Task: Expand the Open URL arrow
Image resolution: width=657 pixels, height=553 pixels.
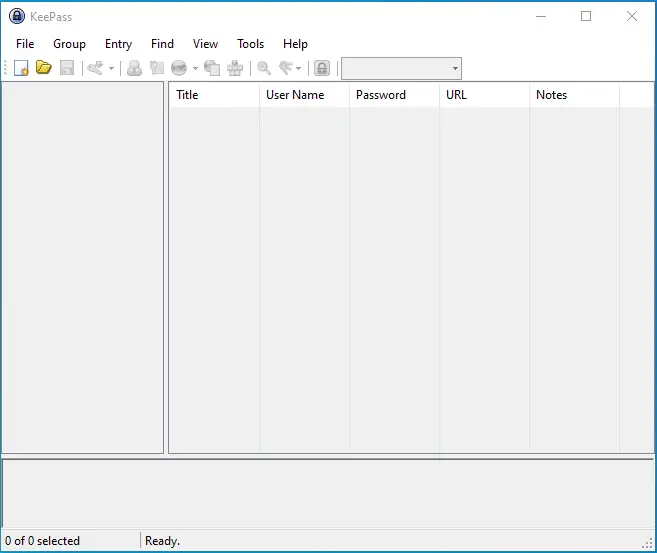Action: click(x=195, y=68)
